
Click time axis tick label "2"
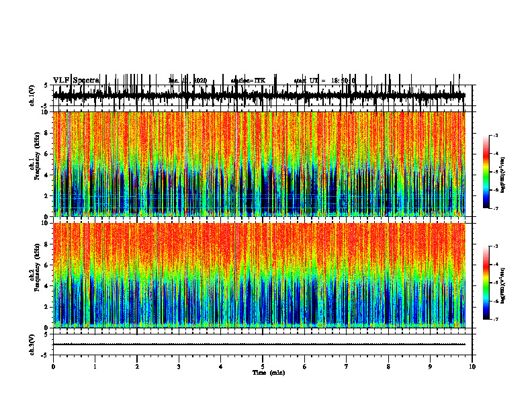[x=137, y=367]
